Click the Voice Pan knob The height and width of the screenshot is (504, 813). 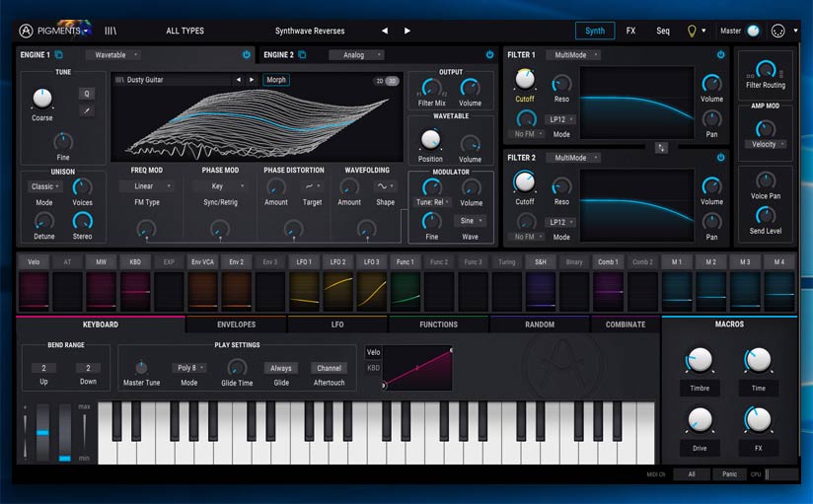point(766,180)
